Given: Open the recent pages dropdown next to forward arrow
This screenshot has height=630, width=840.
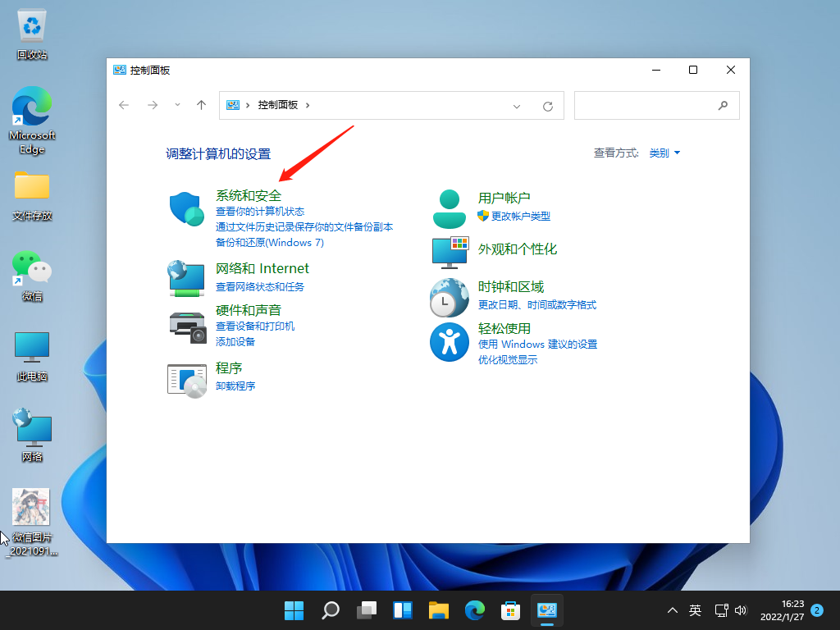Looking at the screenshot, I should point(177,105).
